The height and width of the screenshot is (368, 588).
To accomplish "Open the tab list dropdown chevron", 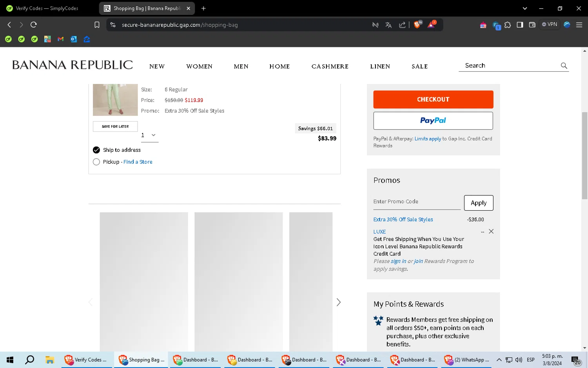I will tap(524, 8).
